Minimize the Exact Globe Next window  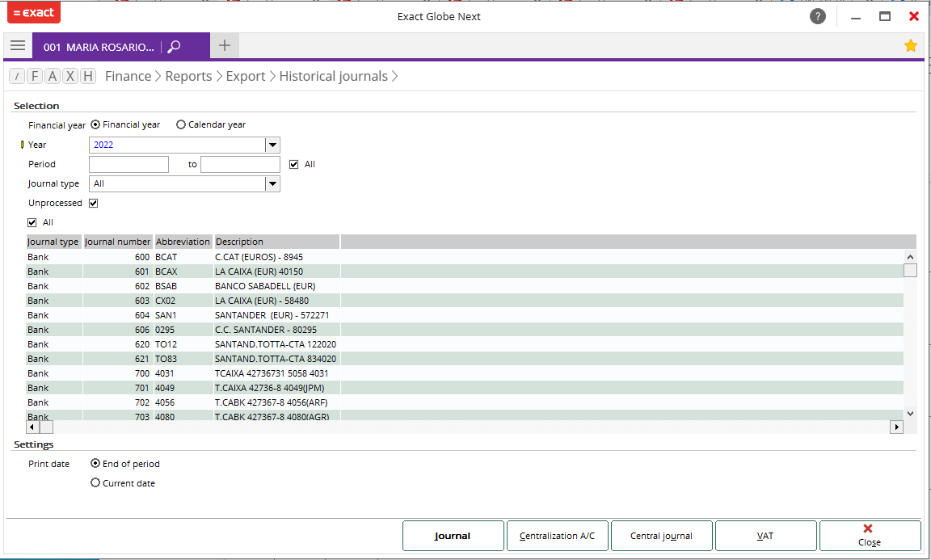click(856, 17)
